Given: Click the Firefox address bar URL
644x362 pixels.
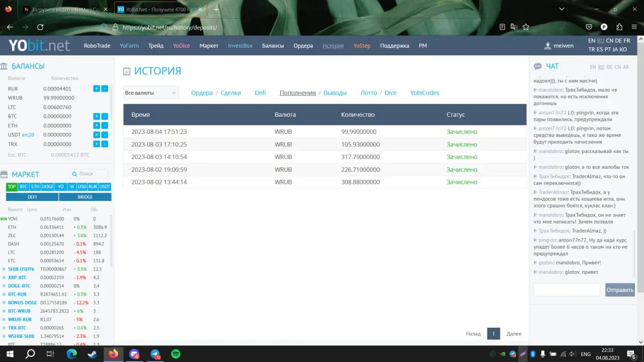Looking at the screenshot, I should (x=170, y=28).
